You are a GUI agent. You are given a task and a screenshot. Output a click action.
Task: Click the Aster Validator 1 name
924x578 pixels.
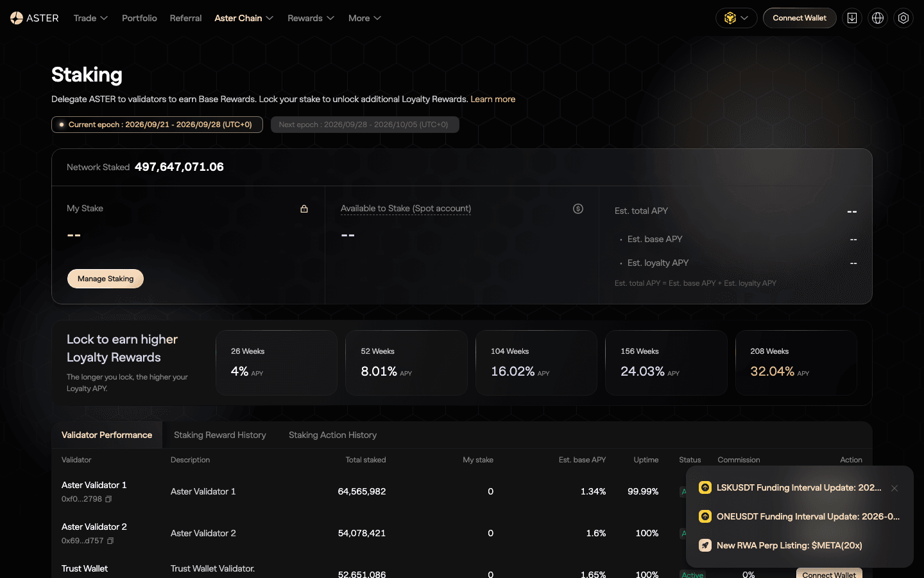click(94, 485)
